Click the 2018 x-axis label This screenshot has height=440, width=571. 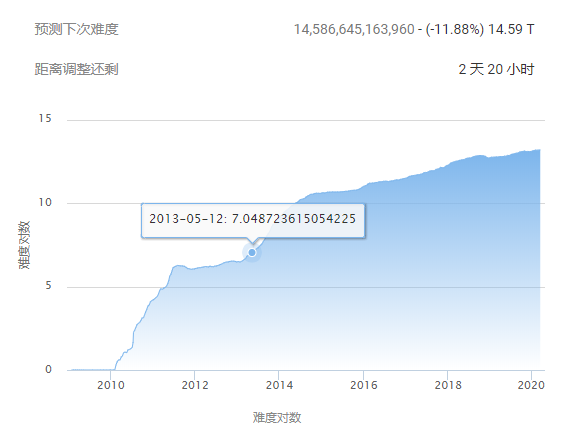pos(448,385)
